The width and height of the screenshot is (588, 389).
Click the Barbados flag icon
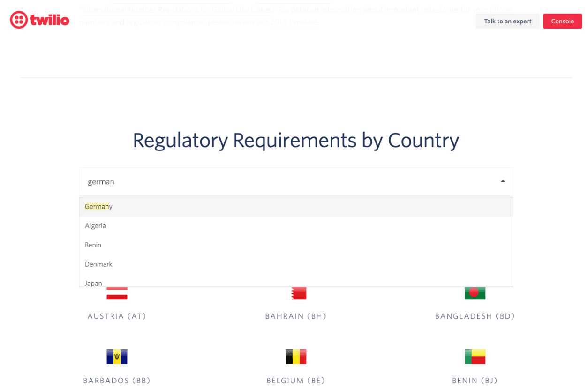(x=117, y=356)
